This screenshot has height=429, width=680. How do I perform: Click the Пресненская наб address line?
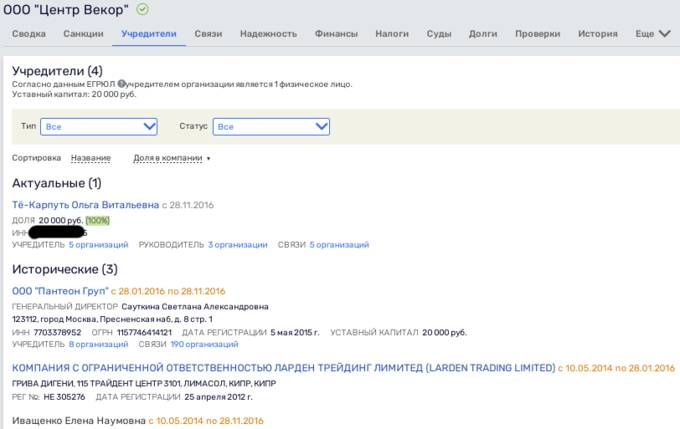(x=112, y=319)
